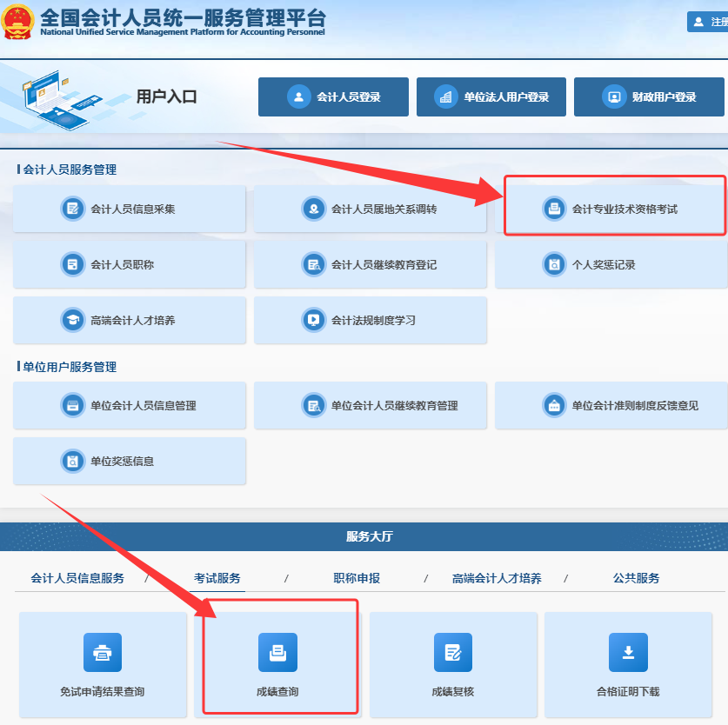Switch to the 考试服务 tab

tap(217, 578)
